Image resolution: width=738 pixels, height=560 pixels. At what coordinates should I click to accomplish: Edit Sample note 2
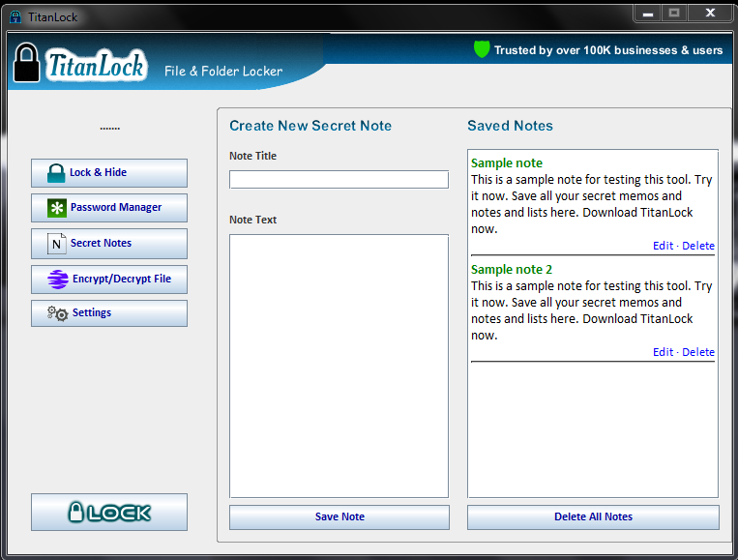click(x=663, y=352)
